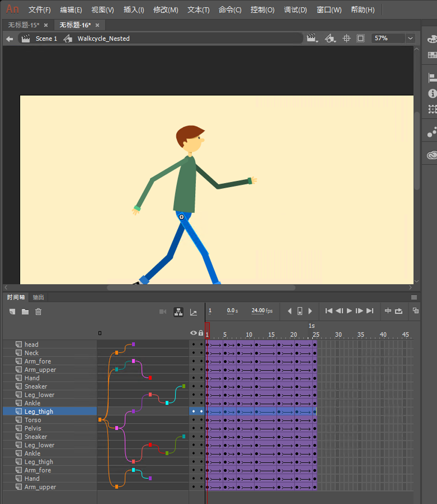The image size is (437, 504).
Task: Click the new layer icon in timeline
Action: point(12,312)
